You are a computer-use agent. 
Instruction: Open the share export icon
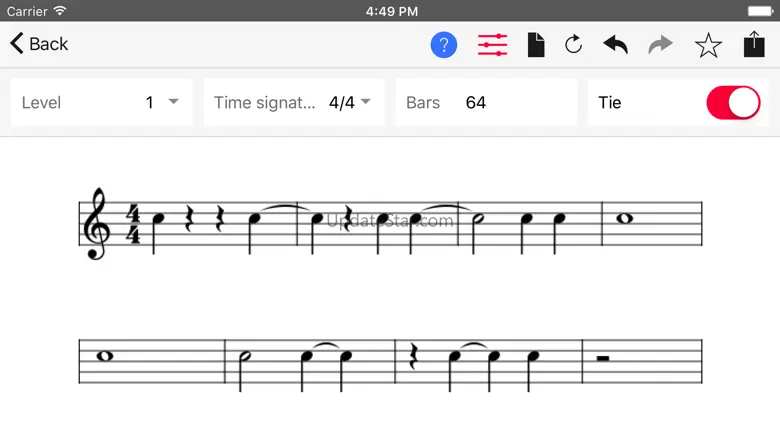[753, 44]
